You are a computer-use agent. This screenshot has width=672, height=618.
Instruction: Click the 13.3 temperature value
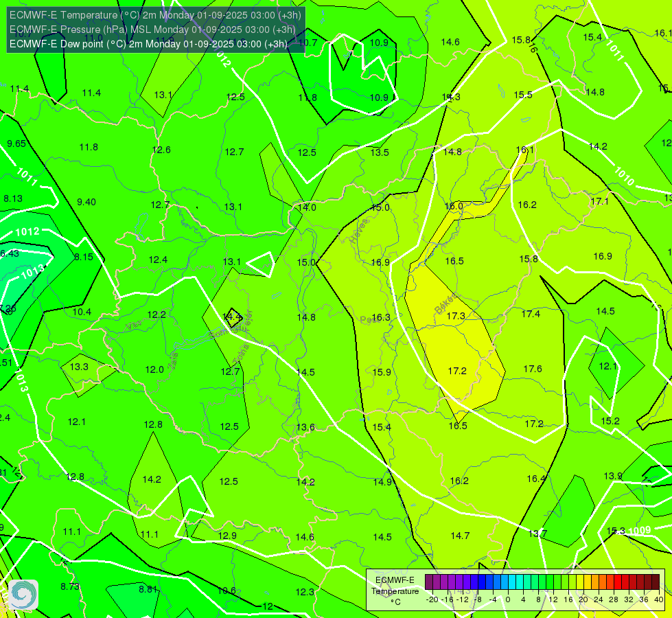pyautogui.click(x=79, y=367)
